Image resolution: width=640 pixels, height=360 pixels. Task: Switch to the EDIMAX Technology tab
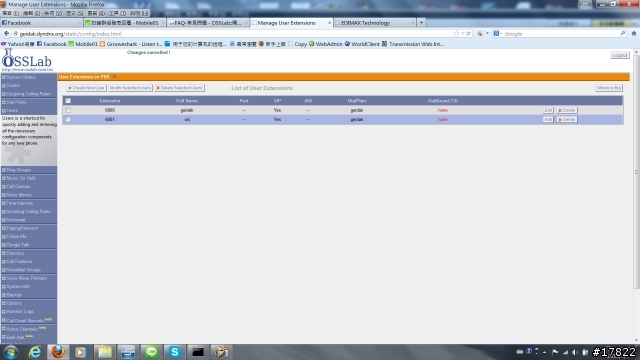(x=375, y=23)
